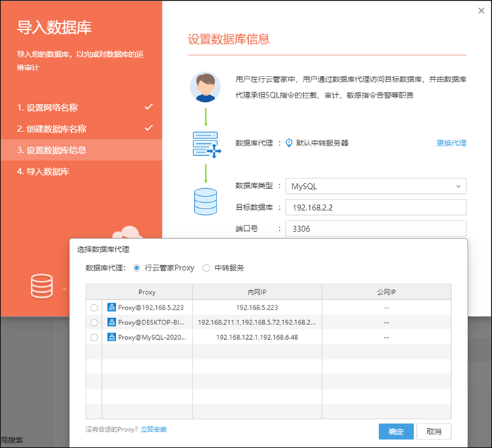The height and width of the screenshot is (448, 492).
Task: Click the 更换代理 link
Action: coord(451,143)
